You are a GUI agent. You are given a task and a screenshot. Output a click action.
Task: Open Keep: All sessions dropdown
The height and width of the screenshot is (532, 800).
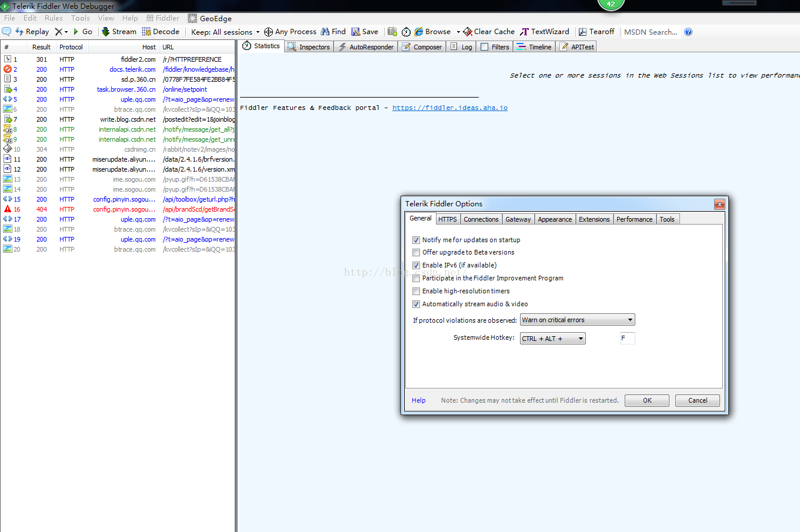[225, 32]
